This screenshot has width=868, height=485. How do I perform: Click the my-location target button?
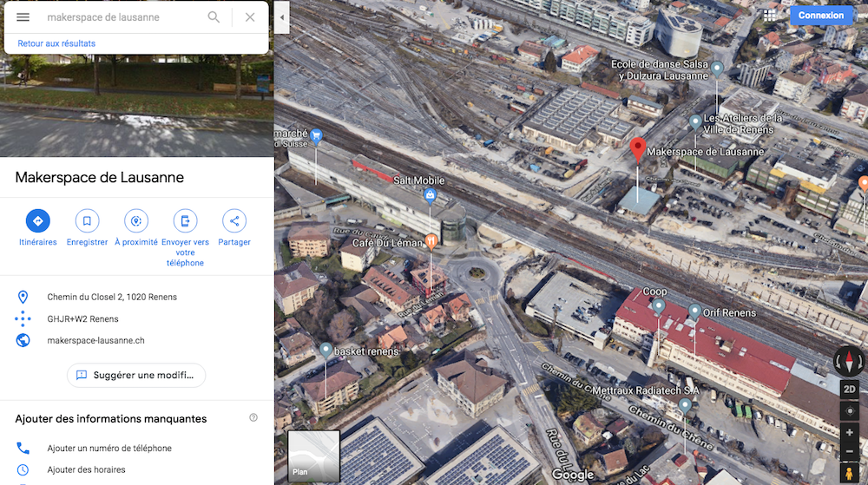tap(849, 411)
